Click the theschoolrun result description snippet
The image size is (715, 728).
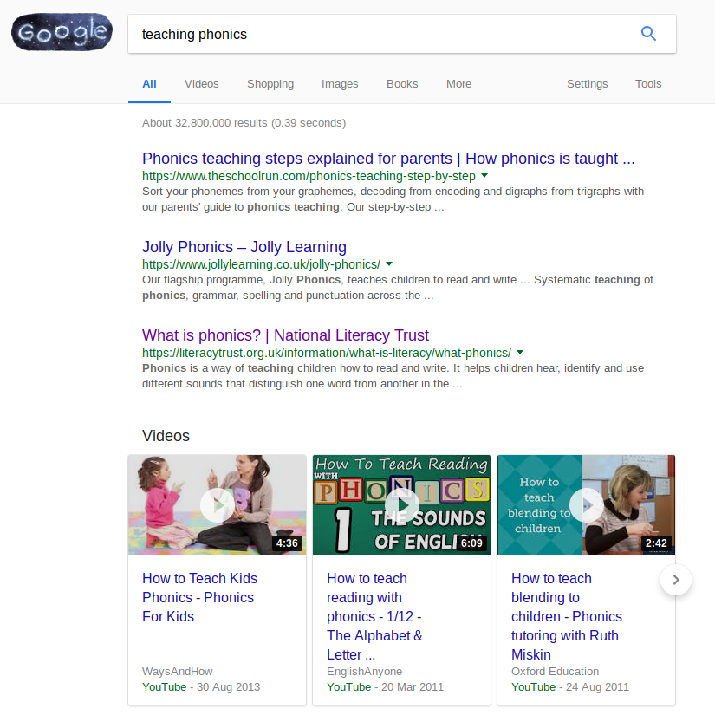[x=393, y=199]
